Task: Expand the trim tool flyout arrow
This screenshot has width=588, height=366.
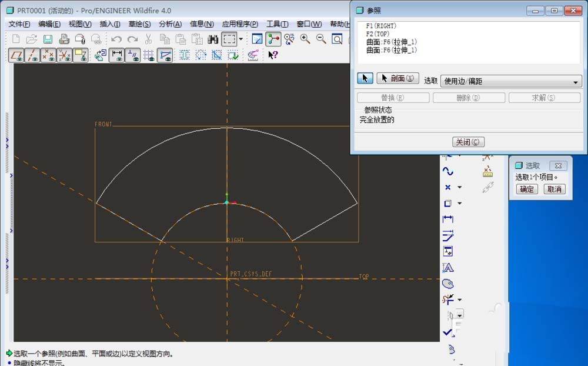Action: tap(460, 300)
